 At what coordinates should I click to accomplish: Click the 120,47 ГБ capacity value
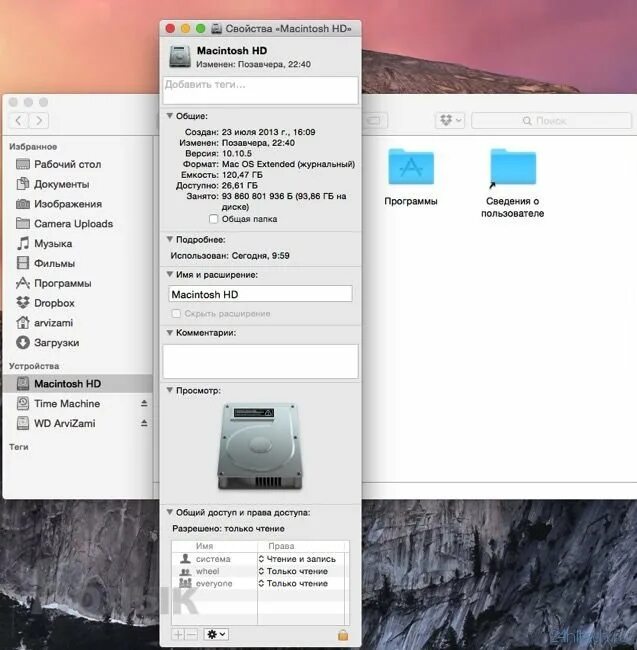click(x=242, y=175)
